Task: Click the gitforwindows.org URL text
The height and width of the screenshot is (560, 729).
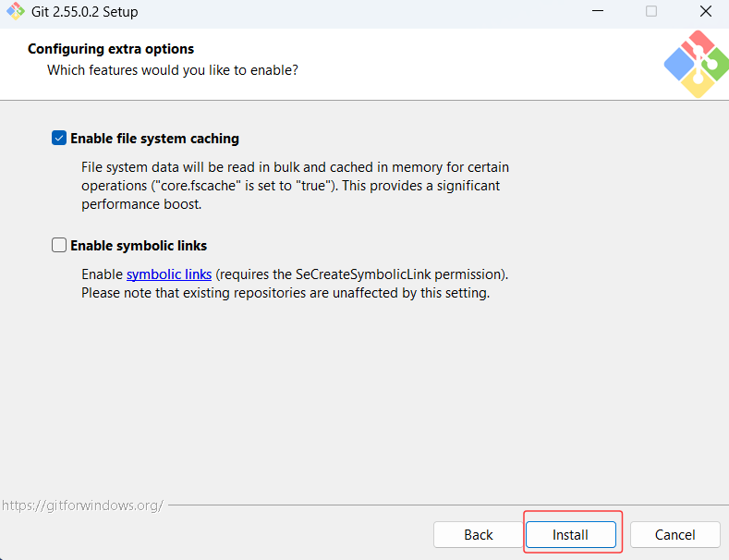Action: [83, 505]
